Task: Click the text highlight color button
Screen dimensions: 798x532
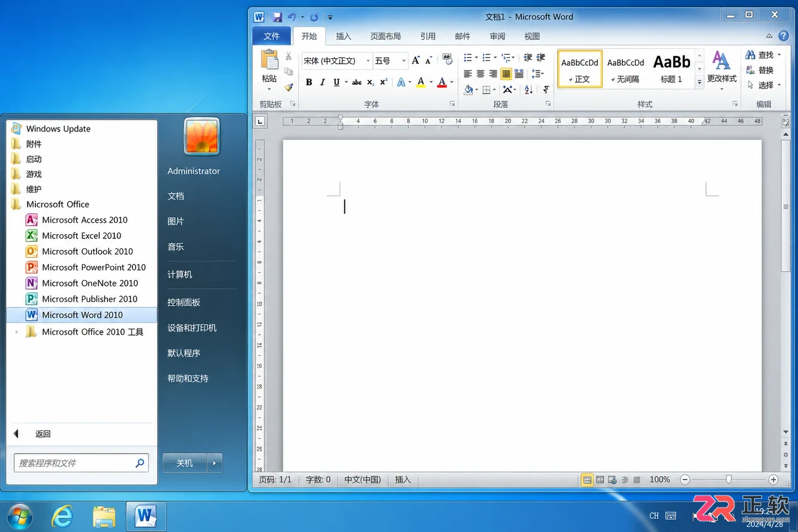Action: pos(421,82)
